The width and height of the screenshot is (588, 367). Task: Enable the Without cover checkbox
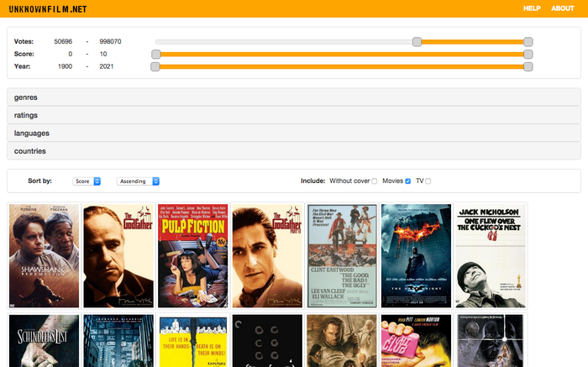point(375,181)
